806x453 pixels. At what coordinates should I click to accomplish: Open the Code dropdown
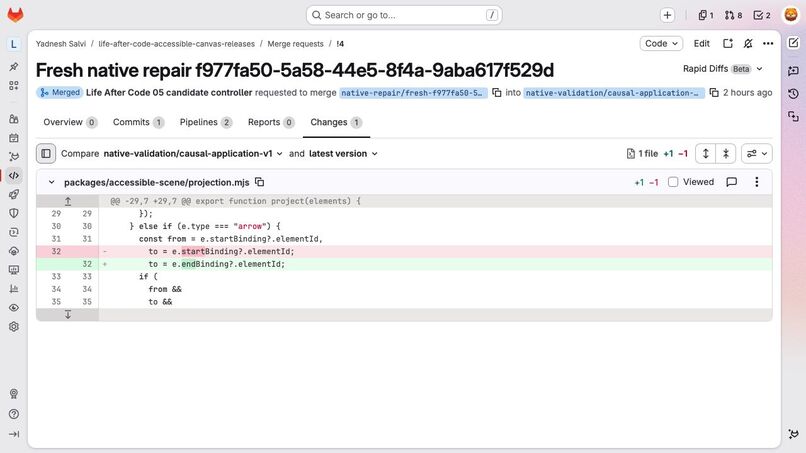661,44
